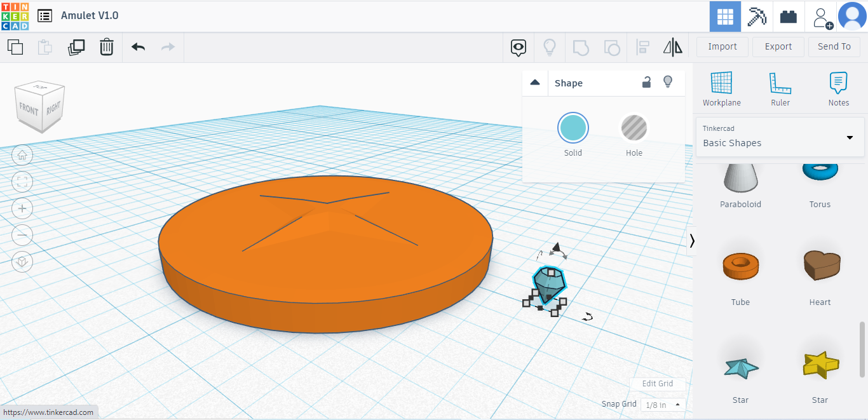The width and height of the screenshot is (868, 420).
Task: Set shape to Solid color swatch
Action: tap(573, 128)
